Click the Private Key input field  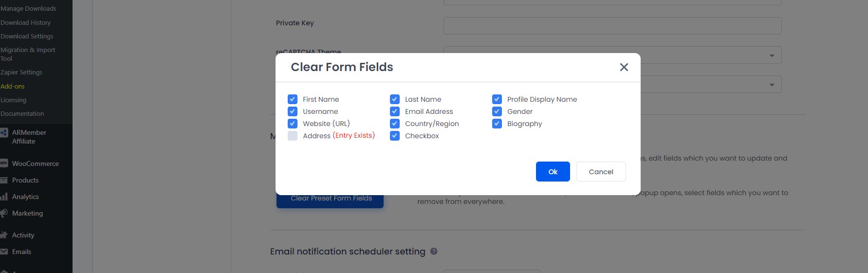(612, 26)
